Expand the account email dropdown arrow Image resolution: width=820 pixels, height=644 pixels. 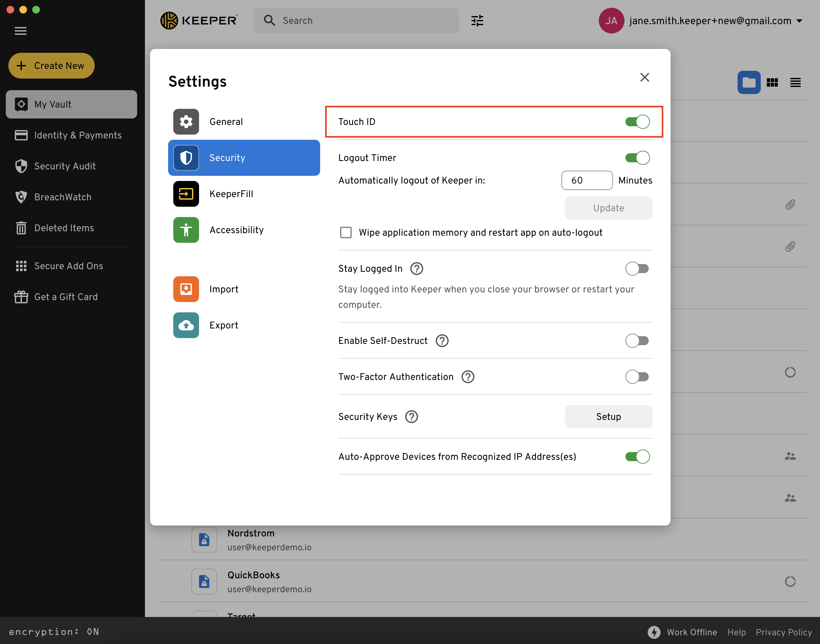[x=799, y=21]
